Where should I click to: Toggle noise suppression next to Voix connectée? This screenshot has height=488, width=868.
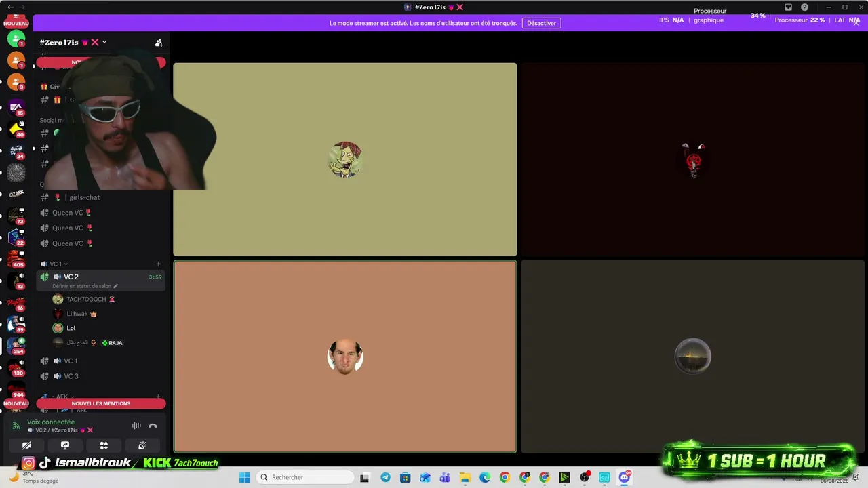point(136,426)
